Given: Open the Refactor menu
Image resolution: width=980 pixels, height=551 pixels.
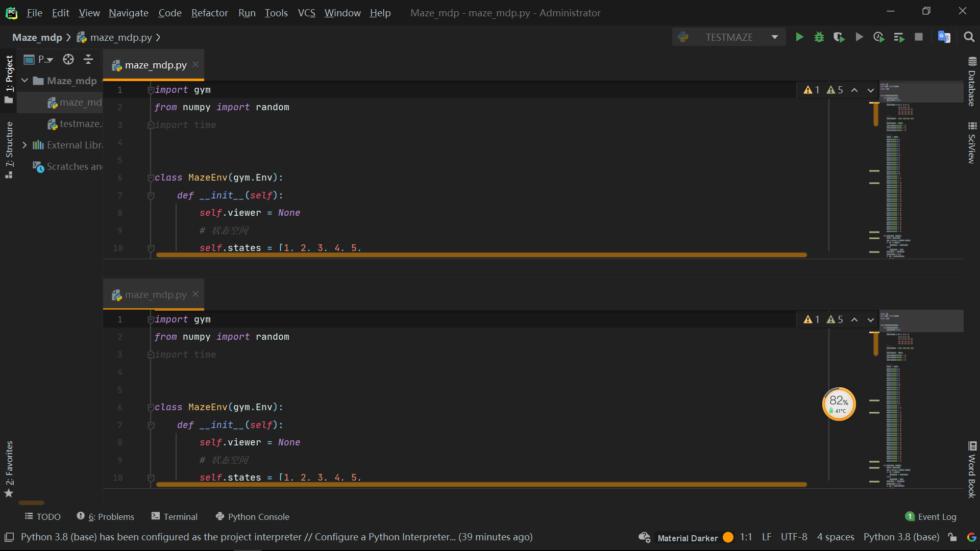Looking at the screenshot, I should (x=209, y=13).
